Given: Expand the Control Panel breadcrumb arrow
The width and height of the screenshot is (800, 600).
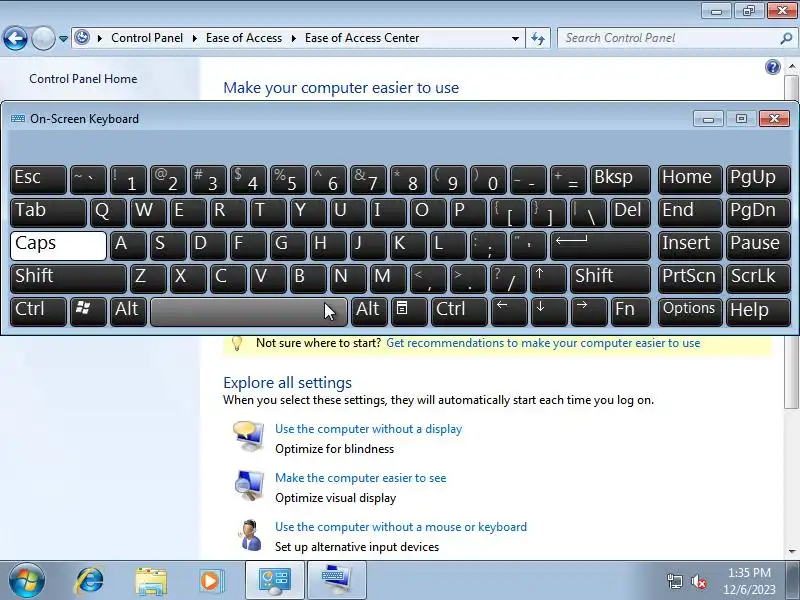Looking at the screenshot, I should click(x=194, y=38).
